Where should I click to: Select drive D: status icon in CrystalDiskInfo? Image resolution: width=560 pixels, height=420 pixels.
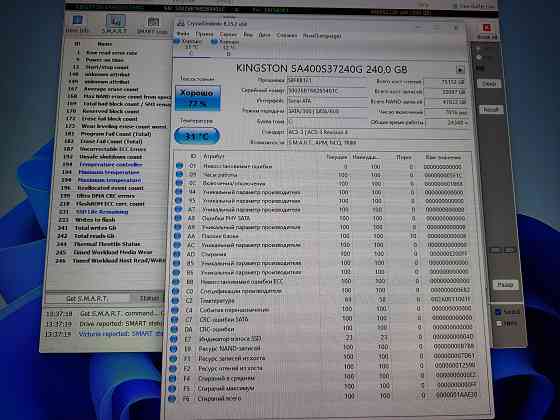click(x=214, y=42)
